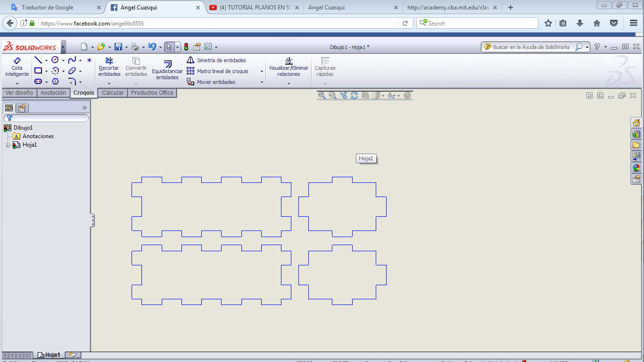Screen dimensions: 644x362
Task: Open the Options checklist icon
Action: (x=208, y=47)
